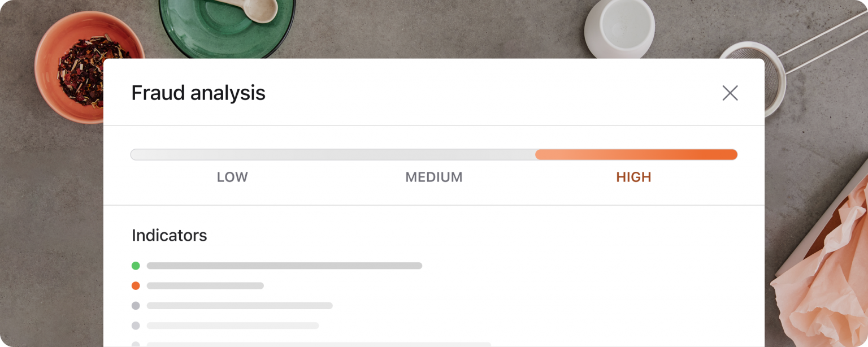The width and height of the screenshot is (868, 347).
Task: Click the green indicator status dot
Action: click(136, 266)
